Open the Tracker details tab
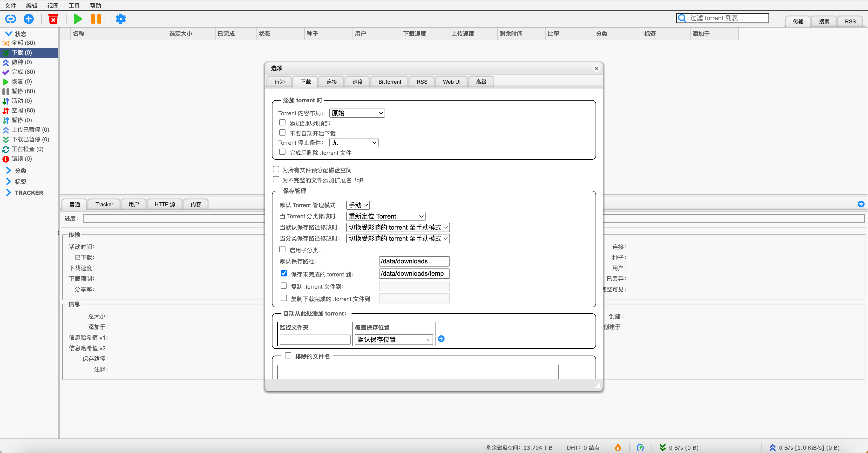868x453 pixels. [x=104, y=204]
